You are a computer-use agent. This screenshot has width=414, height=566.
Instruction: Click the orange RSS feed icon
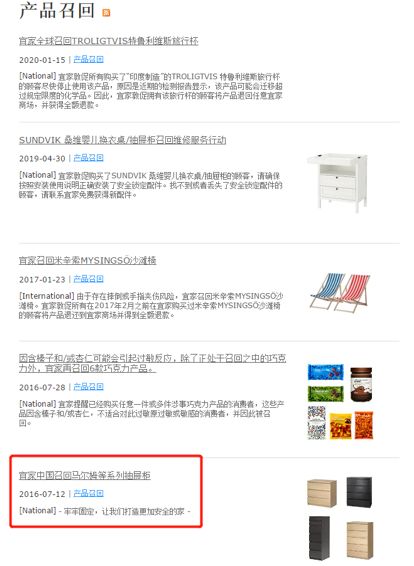[x=106, y=13]
